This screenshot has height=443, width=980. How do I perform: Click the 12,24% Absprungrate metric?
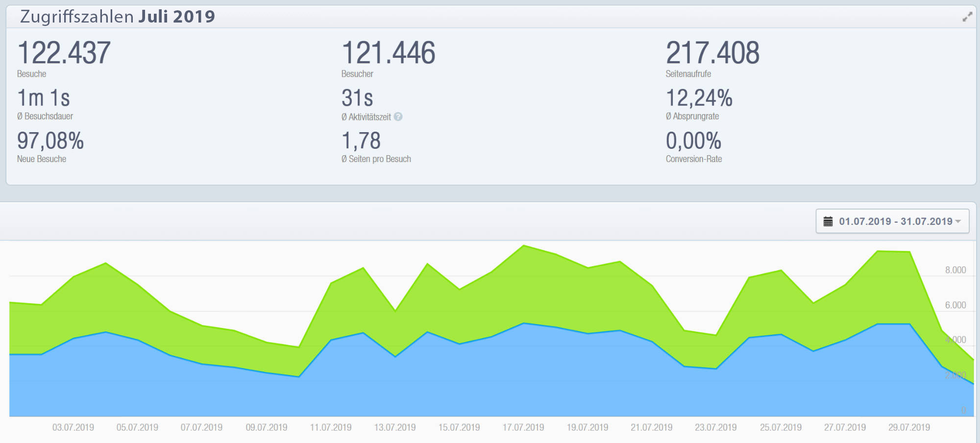[699, 98]
